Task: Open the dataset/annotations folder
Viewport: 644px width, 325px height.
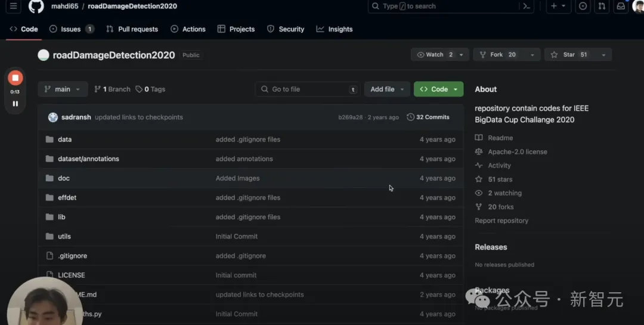Action: [x=88, y=159]
